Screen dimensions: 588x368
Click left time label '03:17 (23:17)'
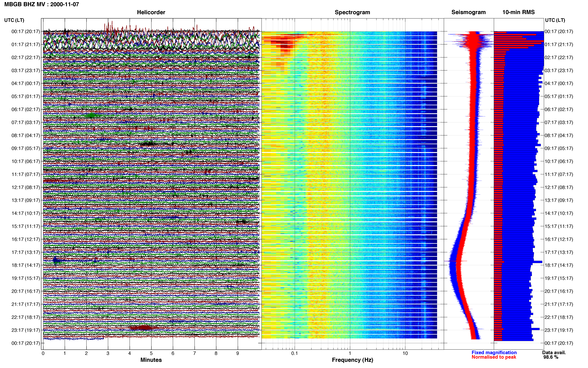pyautogui.click(x=26, y=70)
